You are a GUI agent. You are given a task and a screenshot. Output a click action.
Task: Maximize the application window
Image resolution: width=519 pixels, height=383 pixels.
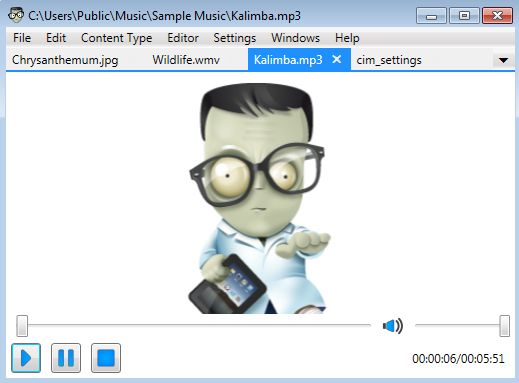coord(464,16)
